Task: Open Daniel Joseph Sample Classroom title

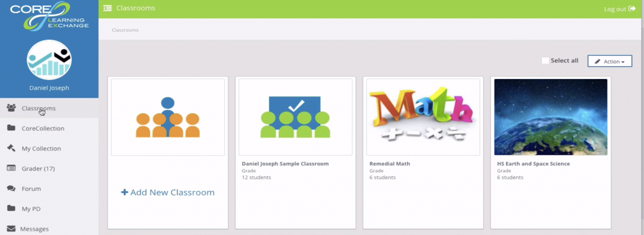Action: 285,163
